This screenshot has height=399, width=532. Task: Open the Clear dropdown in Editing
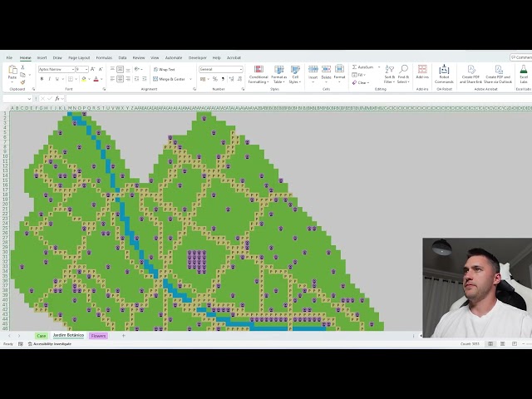coord(360,82)
